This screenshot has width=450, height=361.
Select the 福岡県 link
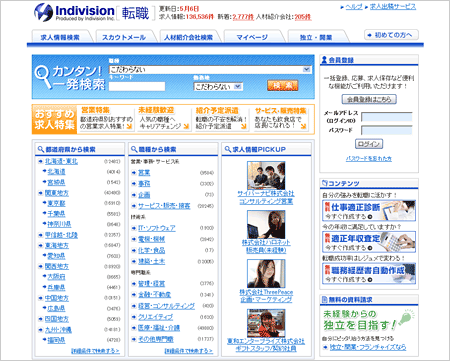[x=56, y=340]
